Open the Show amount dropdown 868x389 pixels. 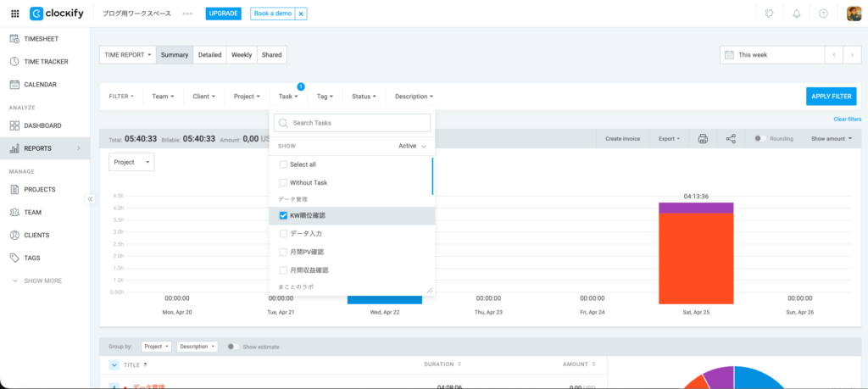tap(831, 138)
